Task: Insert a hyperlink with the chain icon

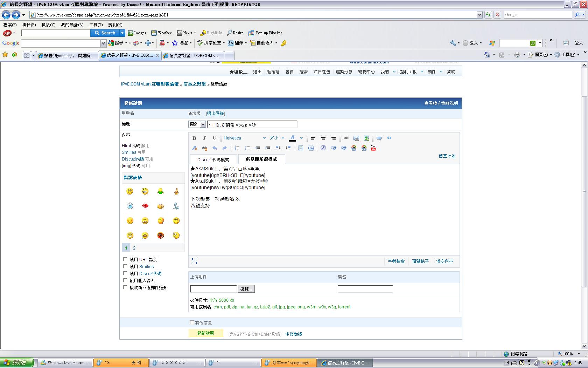Action: (x=346, y=138)
